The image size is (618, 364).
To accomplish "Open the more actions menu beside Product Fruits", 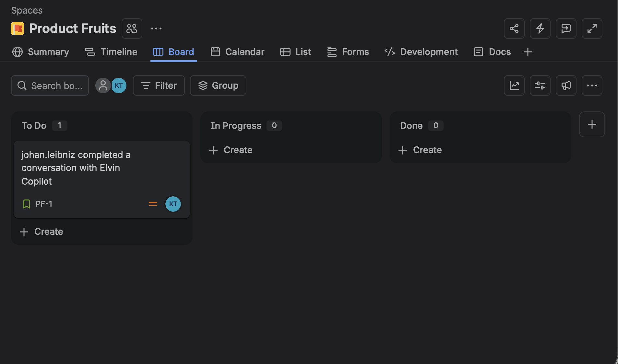I will (x=156, y=28).
